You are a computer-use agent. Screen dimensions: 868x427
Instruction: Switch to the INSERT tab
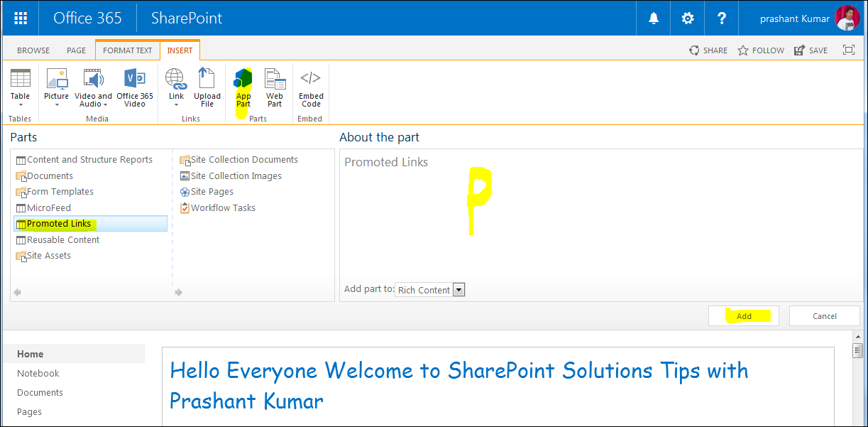coord(180,50)
